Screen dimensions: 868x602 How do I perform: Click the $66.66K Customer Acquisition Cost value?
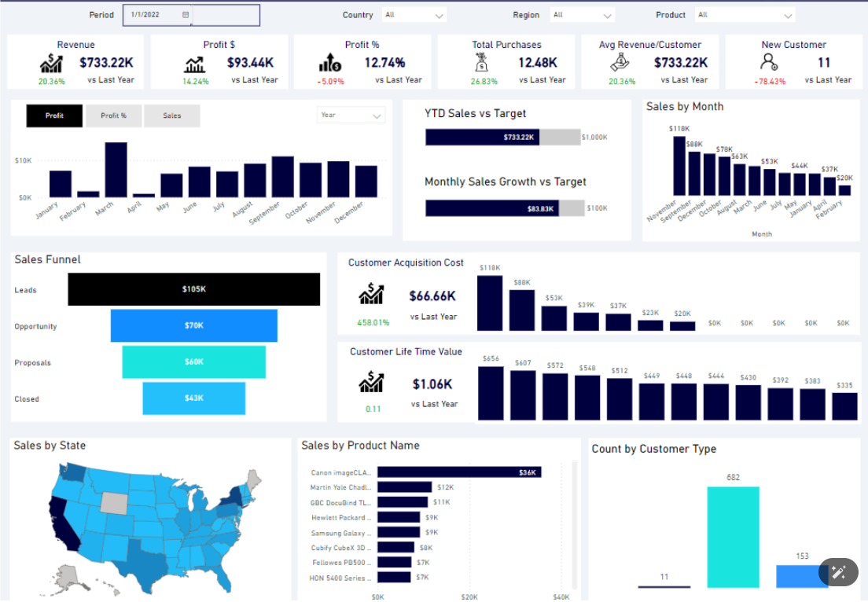pos(432,296)
